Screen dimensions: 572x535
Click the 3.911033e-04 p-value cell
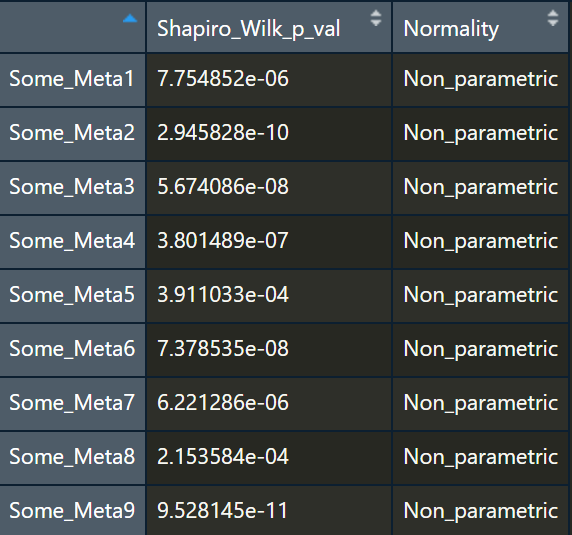point(269,296)
